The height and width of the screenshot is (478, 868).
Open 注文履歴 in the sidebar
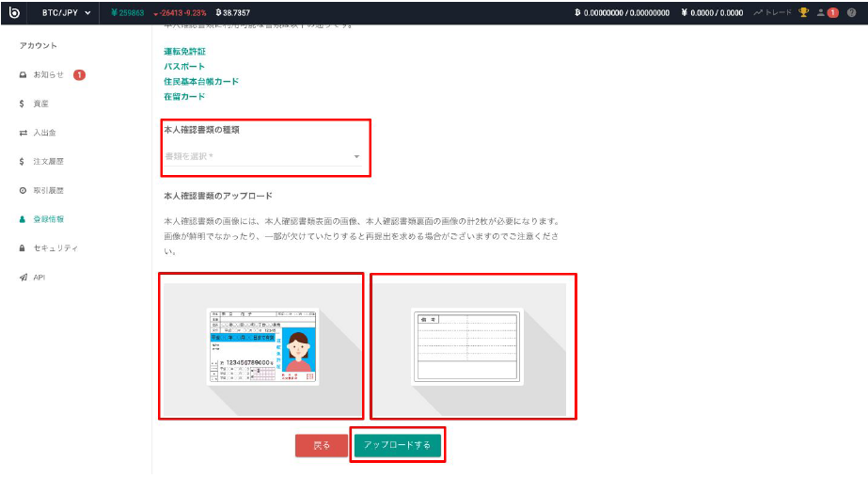(48, 161)
